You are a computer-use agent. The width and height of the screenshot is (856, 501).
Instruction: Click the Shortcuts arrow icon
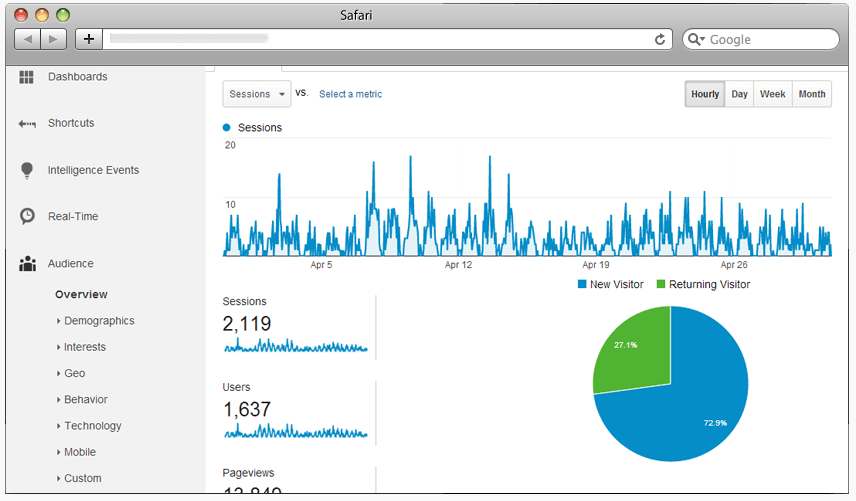(27, 124)
